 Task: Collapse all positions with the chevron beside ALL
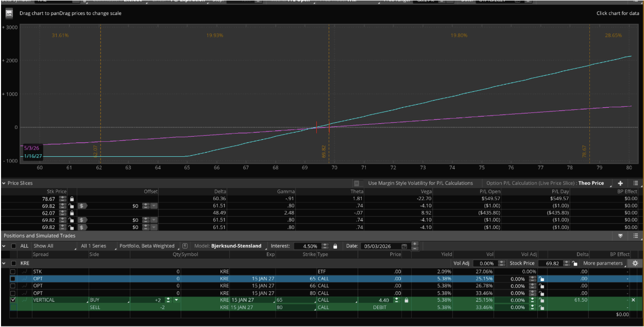click(x=4, y=246)
